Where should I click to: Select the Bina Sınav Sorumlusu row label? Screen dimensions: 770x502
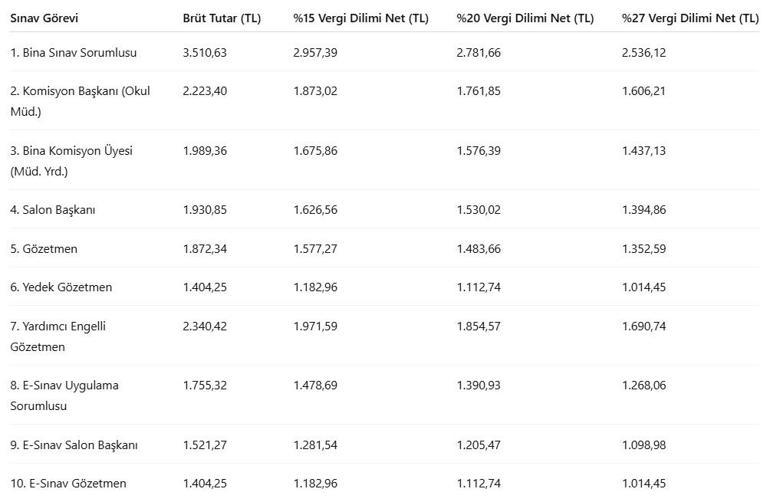click(x=74, y=53)
